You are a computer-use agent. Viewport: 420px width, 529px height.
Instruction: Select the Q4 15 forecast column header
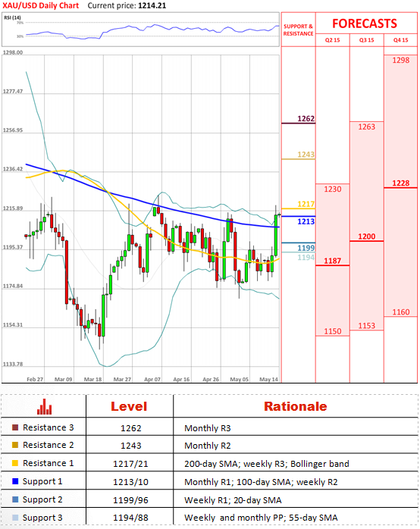tap(400, 40)
